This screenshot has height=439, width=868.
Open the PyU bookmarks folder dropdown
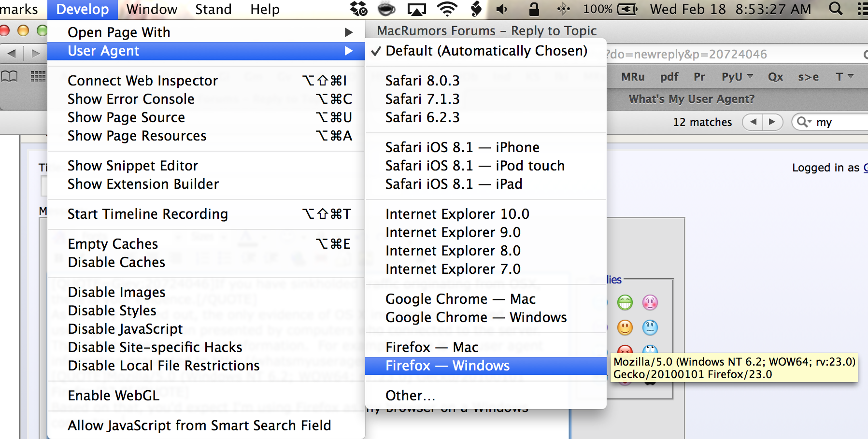pyautogui.click(x=737, y=77)
